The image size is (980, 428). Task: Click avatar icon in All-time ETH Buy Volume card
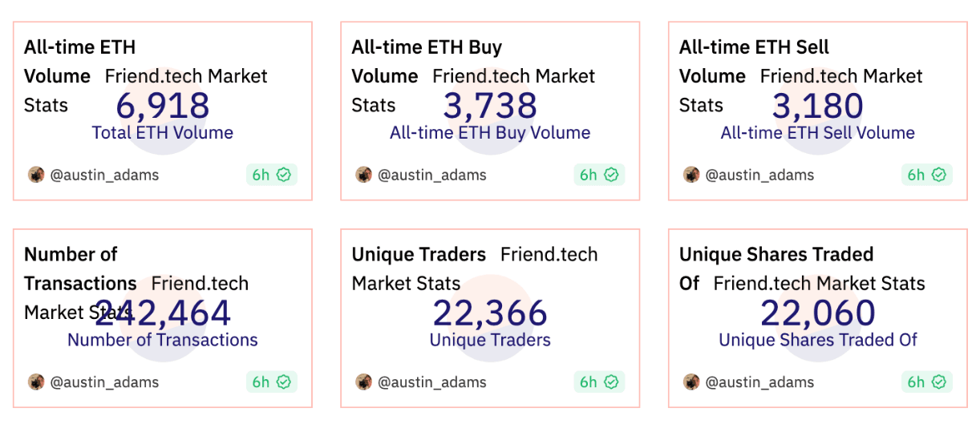pos(363,175)
